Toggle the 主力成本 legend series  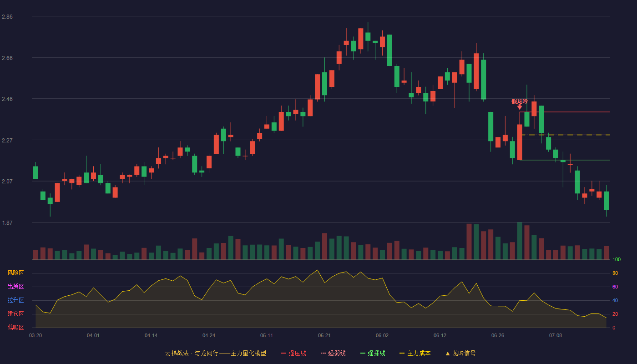(415, 353)
